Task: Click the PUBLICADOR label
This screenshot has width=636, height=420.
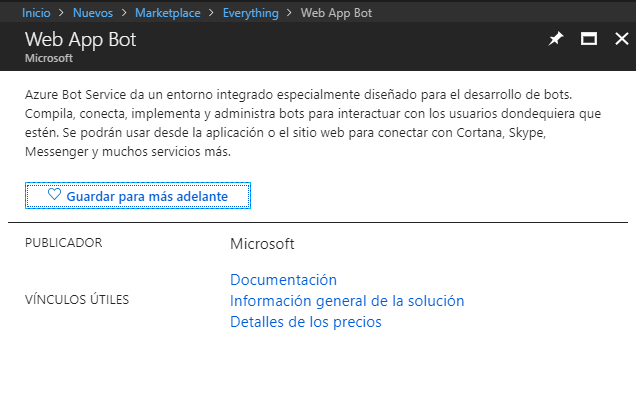Action: coord(64,243)
